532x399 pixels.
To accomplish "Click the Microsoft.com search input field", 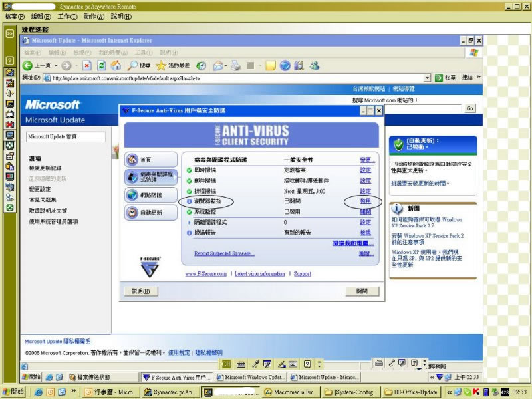I will pyautogui.click(x=424, y=108).
